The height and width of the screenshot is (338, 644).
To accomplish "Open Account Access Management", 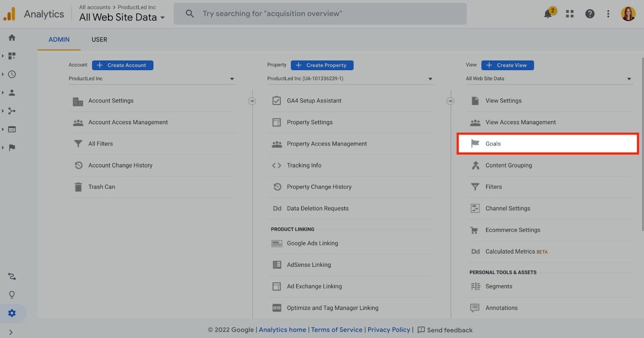I will click(x=152, y=122).
